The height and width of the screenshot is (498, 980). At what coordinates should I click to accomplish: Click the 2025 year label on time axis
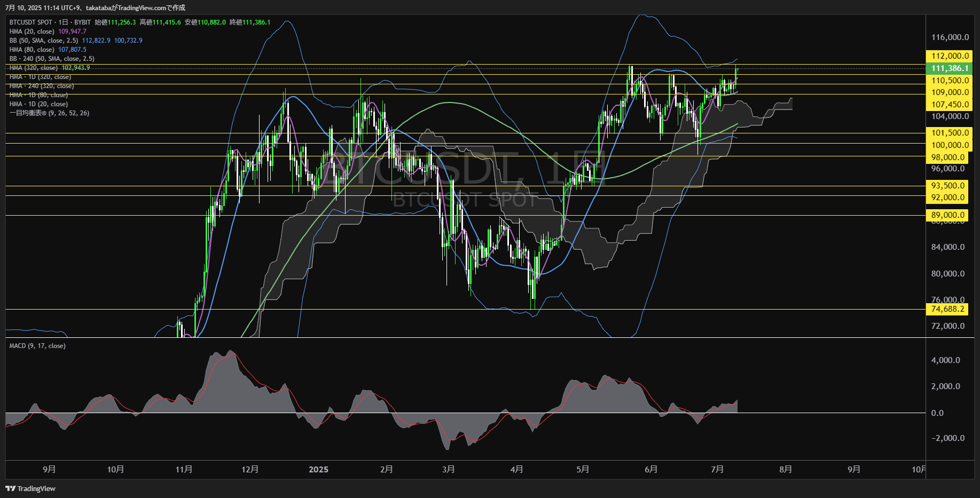coord(318,469)
